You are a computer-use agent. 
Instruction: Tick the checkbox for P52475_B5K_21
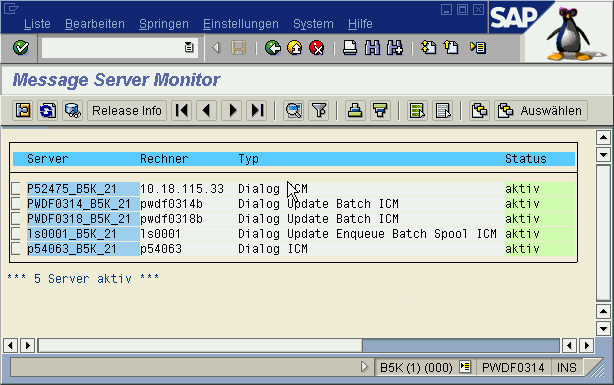click(16, 188)
